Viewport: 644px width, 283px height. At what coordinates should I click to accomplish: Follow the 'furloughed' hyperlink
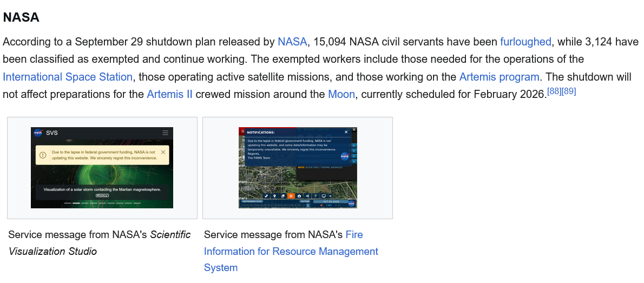[525, 42]
